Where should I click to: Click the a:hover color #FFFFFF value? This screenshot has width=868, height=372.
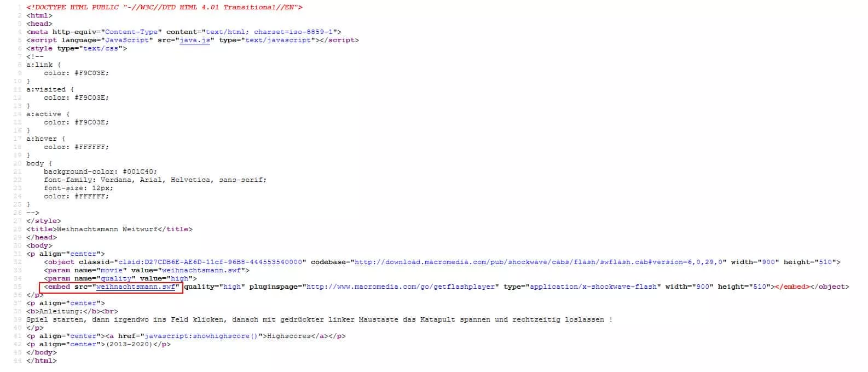point(91,147)
